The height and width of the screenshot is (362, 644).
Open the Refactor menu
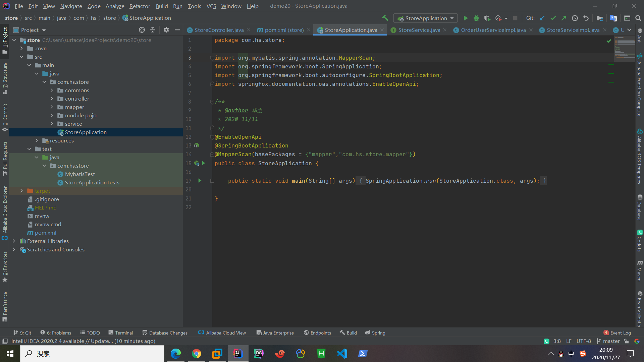[x=140, y=6]
